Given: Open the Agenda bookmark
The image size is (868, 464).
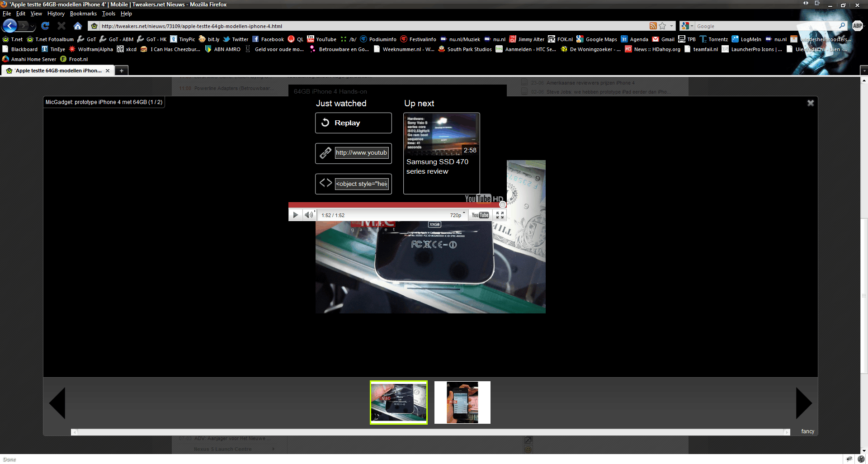Looking at the screenshot, I should coord(635,39).
